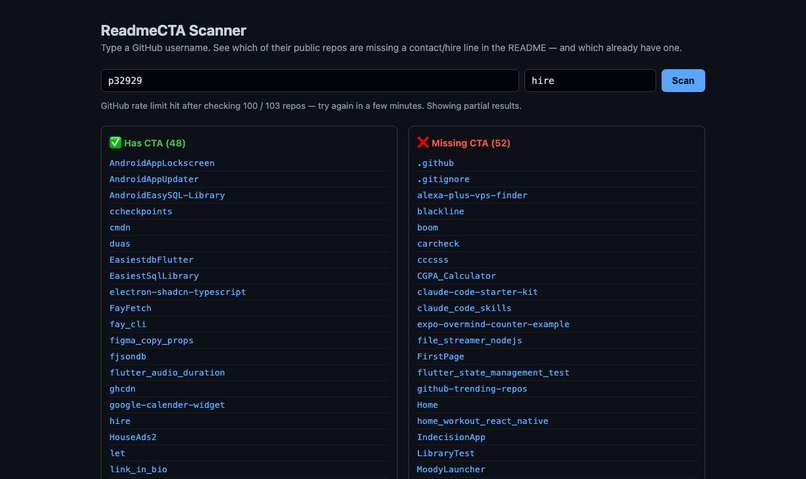Open the HouseAds2 repo link
The image size is (806, 479).
[x=133, y=437]
